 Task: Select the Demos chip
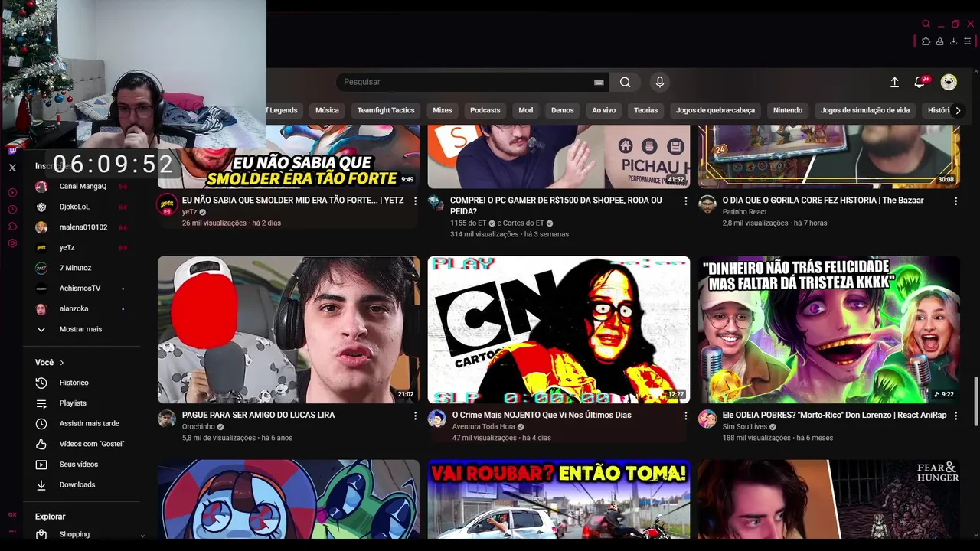click(562, 110)
